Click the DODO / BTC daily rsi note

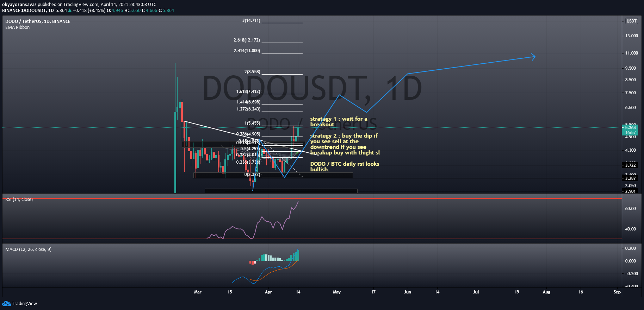click(x=345, y=167)
